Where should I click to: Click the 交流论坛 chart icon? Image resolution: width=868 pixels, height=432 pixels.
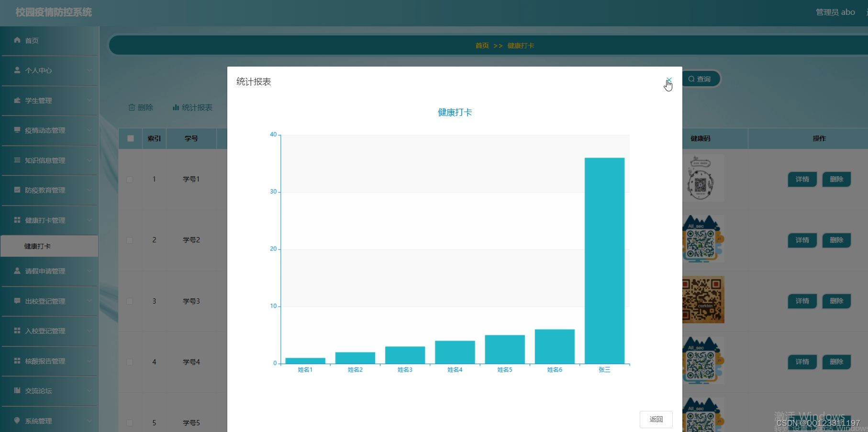point(17,390)
